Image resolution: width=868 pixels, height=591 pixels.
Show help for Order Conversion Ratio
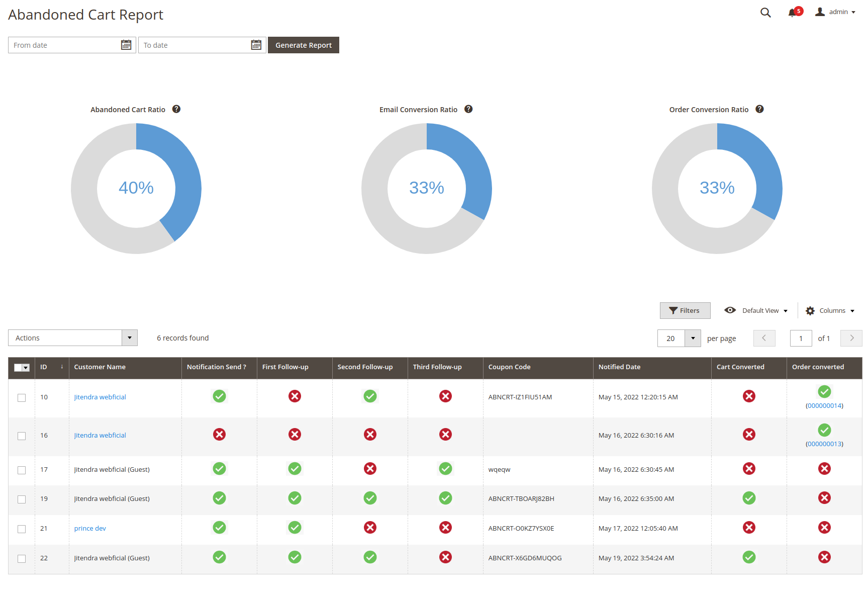click(760, 109)
